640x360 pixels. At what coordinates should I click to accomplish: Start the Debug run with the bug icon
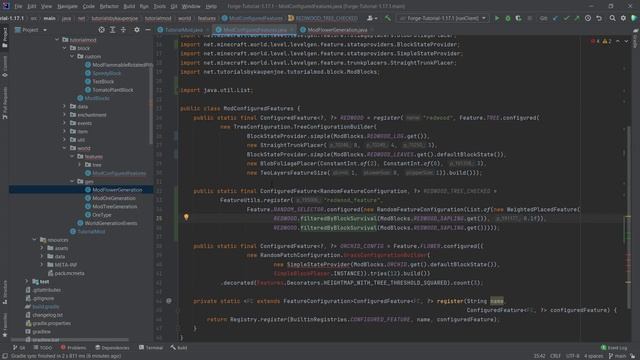[508, 18]
